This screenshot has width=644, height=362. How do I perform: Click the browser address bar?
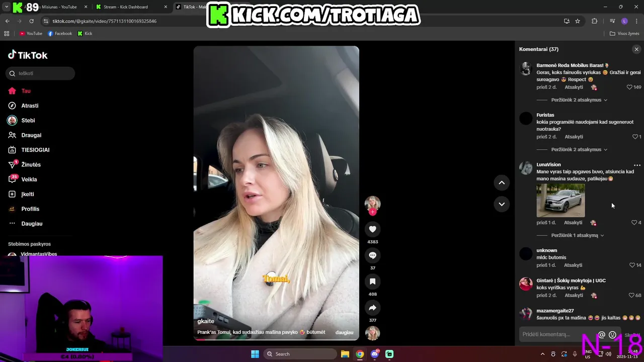click(x=302, y=21)
